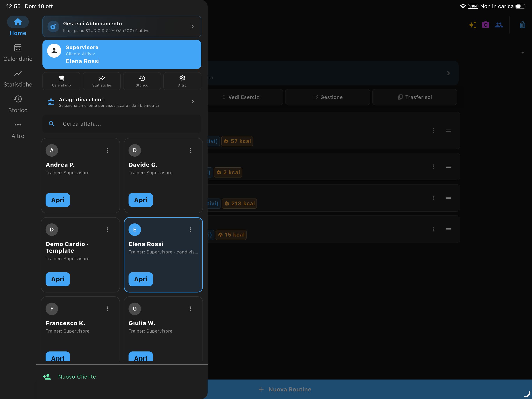
Task: Expand the background banner chevron
Action: (x=448, y=73)
